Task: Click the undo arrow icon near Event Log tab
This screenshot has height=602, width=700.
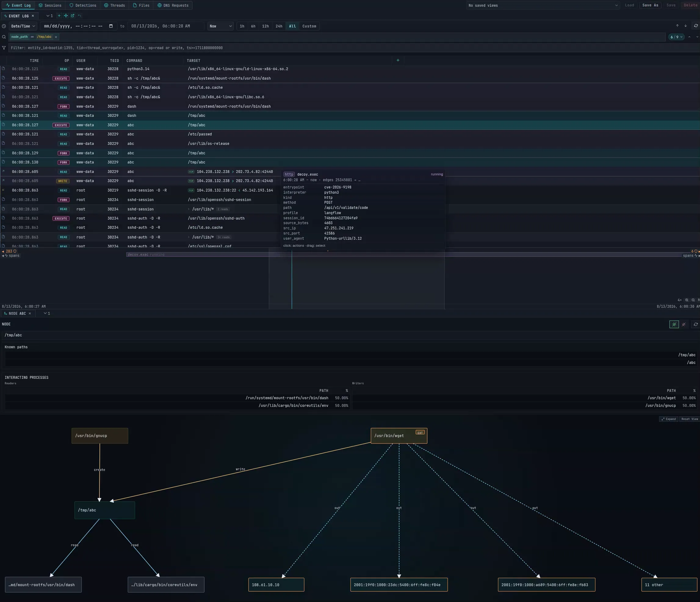Action: pyautogui.click(x=79, y=16)
